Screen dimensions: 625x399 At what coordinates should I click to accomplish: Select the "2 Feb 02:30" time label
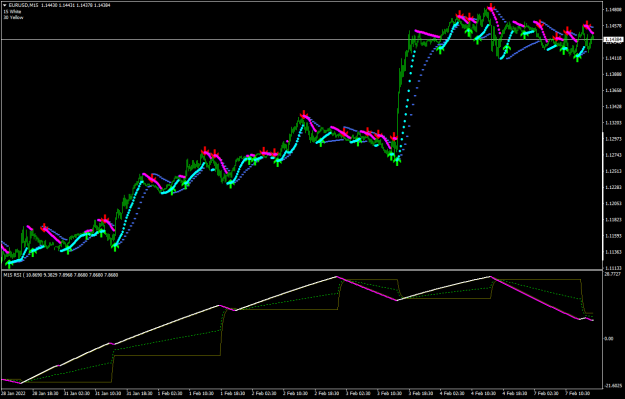[x=264, y=393]
